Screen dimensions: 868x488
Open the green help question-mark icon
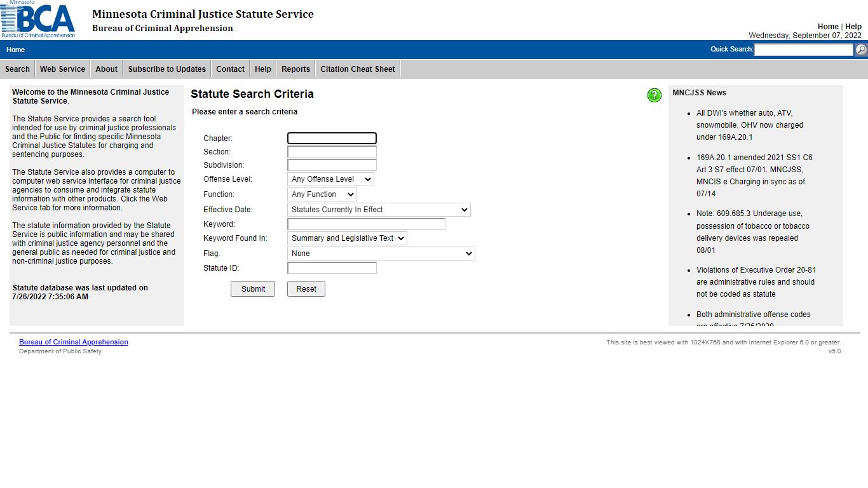654,95
